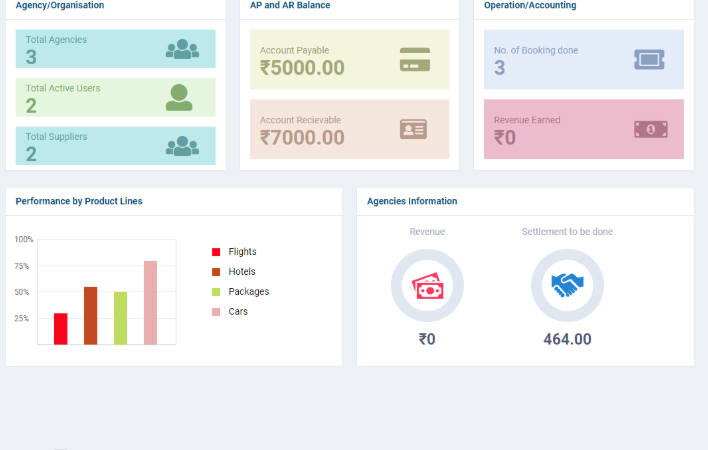This screenshot has height=450, width=708.
Task: Click the Total Active Users person icon
Action: point(179,97)
